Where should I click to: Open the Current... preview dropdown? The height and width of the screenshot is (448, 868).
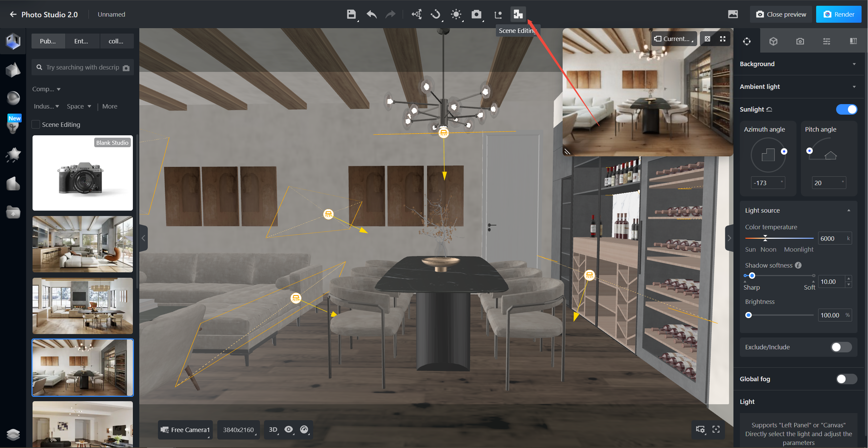click(x=674, y=39)
